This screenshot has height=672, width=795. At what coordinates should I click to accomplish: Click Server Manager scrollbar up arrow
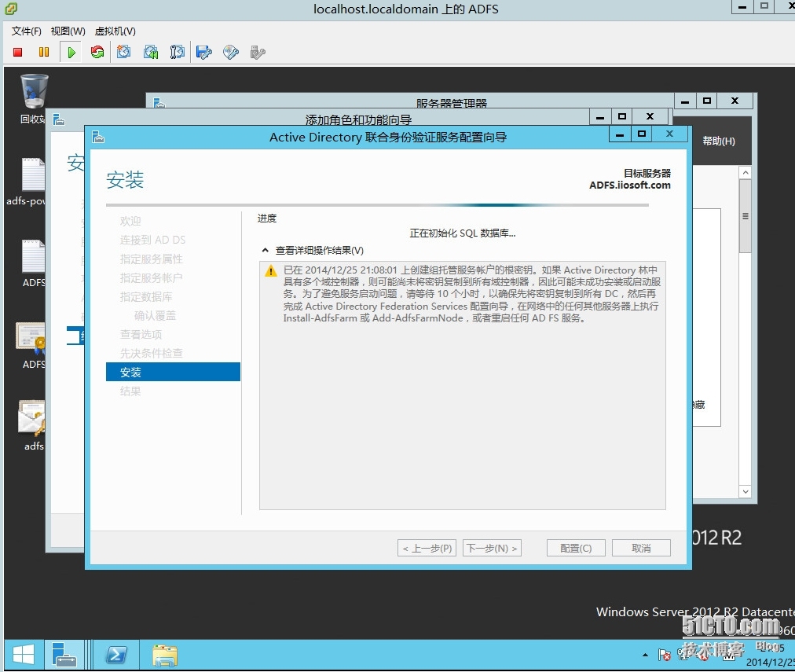pyautogui.click(x=746, y=173)
